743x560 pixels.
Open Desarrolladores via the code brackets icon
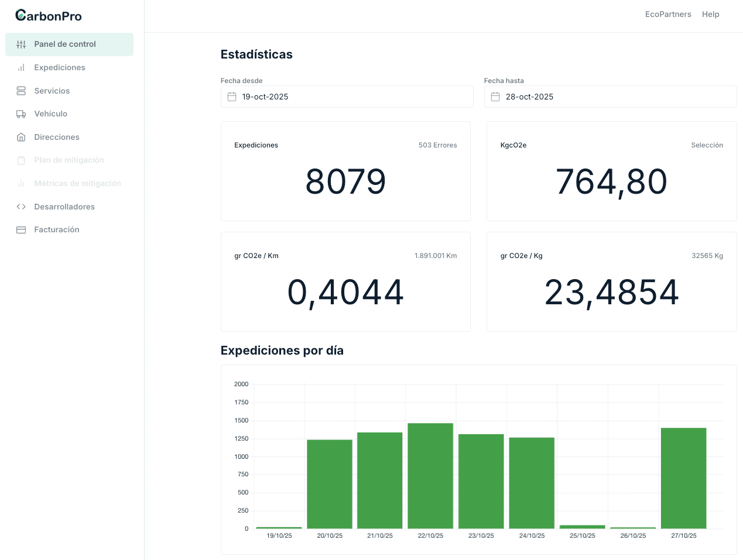(x=20, y=207)
